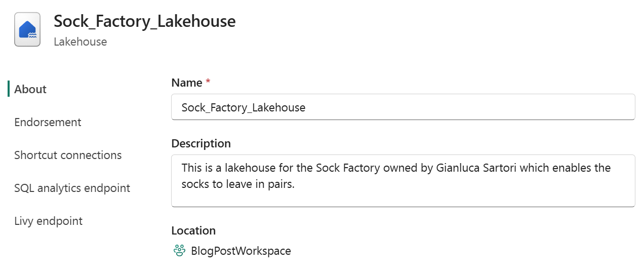
Task: Open the SQL analytics endpoint section
Action: 72,188
